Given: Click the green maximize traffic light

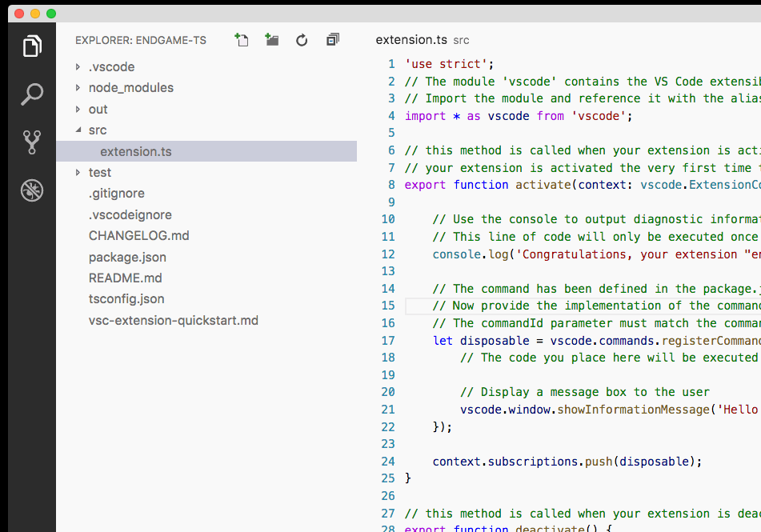Looking at the screenshot, I should coord(51,14).
